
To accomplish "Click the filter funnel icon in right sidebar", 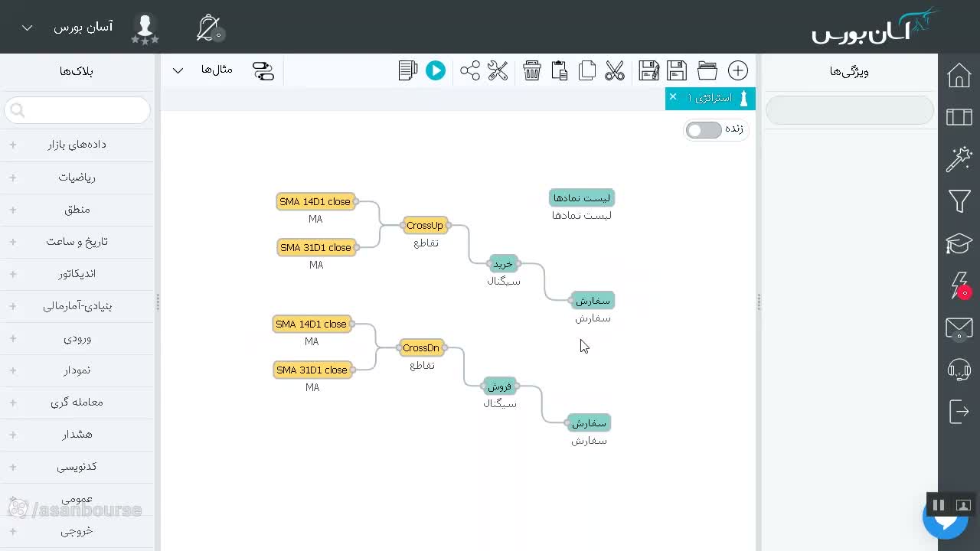I will pyautogui.click(x=959, y=201).
